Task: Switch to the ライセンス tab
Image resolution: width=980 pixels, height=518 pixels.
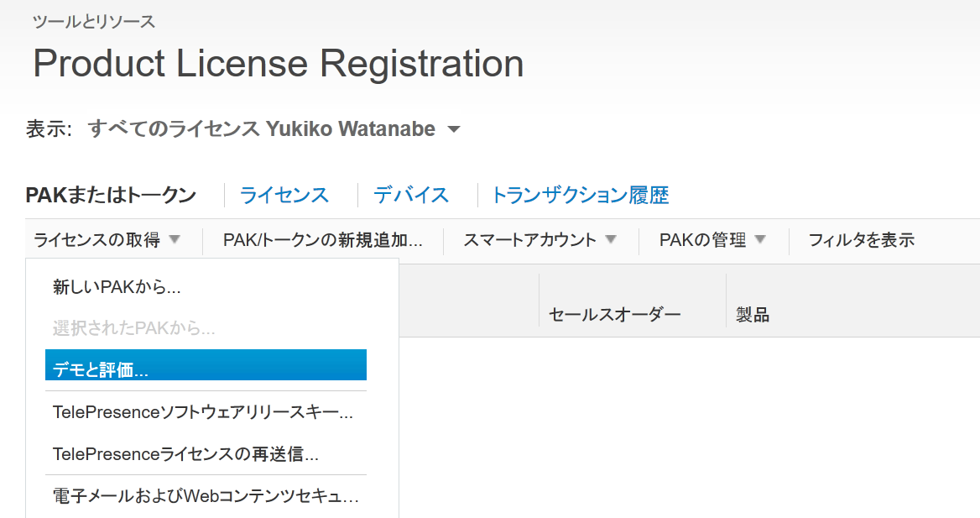Action: (284, 196)
